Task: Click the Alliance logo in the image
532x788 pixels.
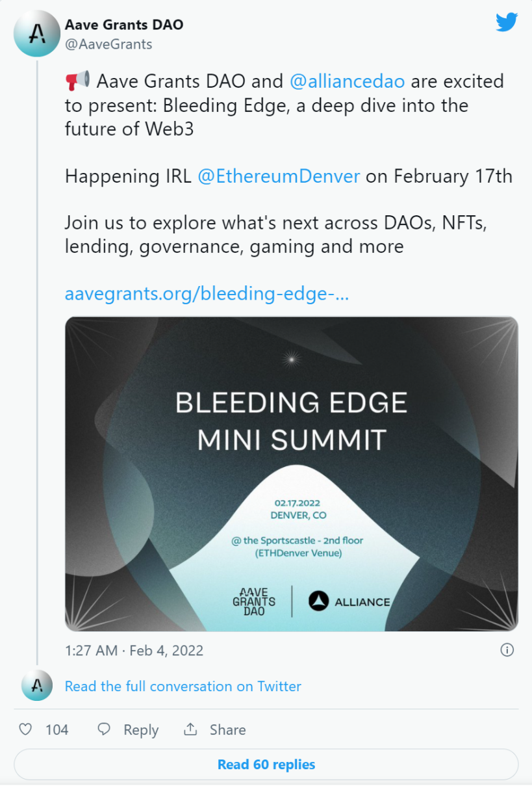Action: [x=349, y=601]
